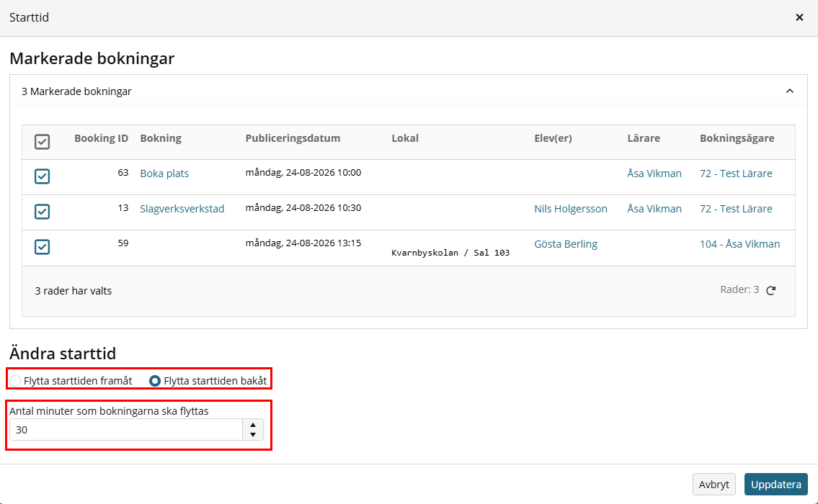Image resolution: width=818 pixels, height=504 pixels.
Task: Open the Boka plats booking link
Action: click(164, 174)
